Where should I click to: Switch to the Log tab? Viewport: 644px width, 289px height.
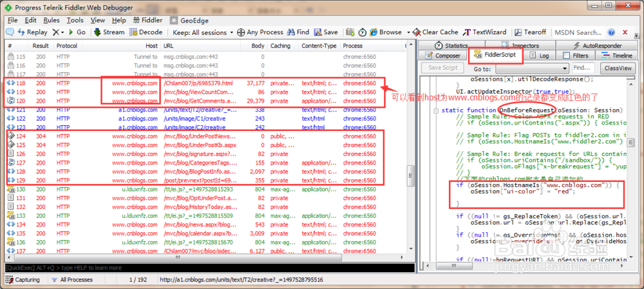[539, 55]
